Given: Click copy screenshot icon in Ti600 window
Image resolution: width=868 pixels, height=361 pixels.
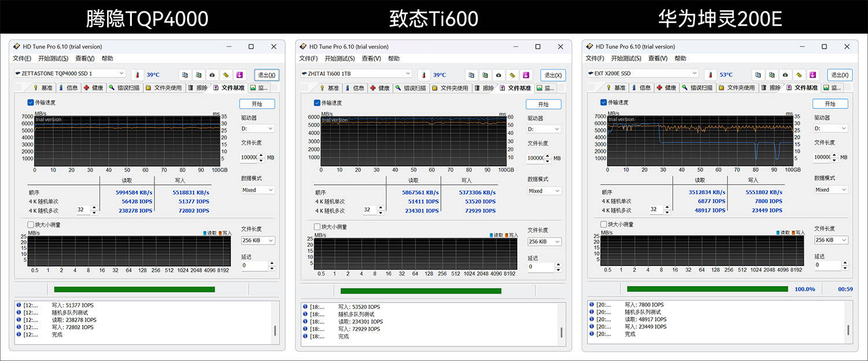Looking at the screenshot, I should pyautogui.click(x=485, y=75).
